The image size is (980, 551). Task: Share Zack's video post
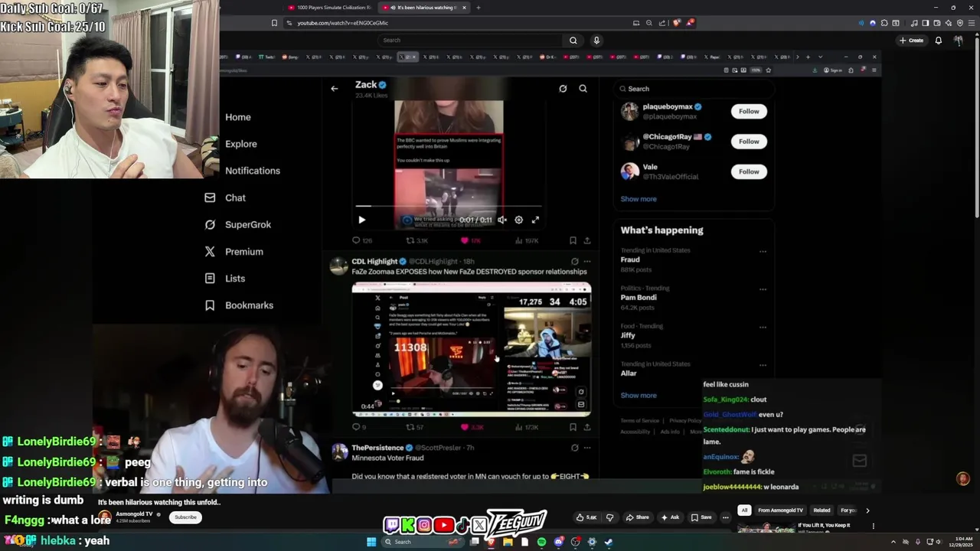(587, 240)
